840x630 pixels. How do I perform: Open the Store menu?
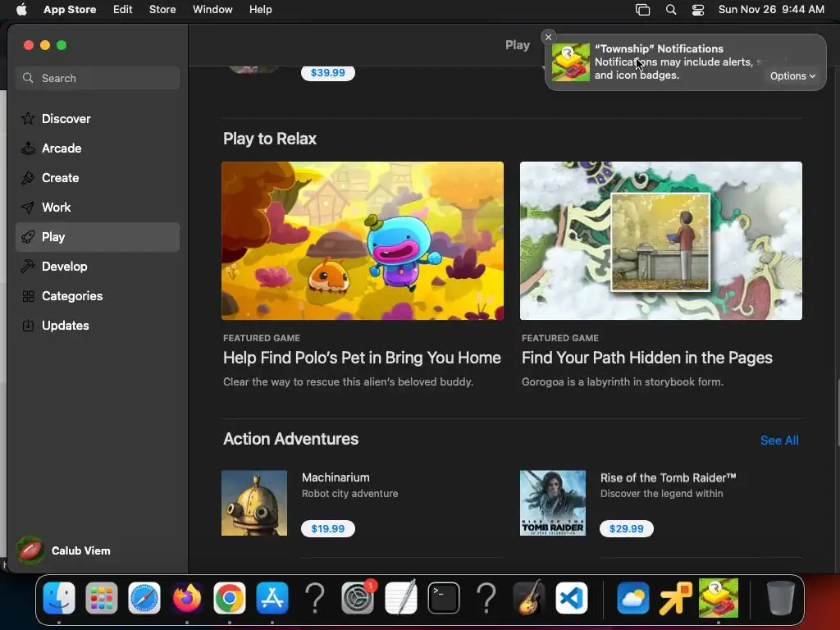click(162, 10)
